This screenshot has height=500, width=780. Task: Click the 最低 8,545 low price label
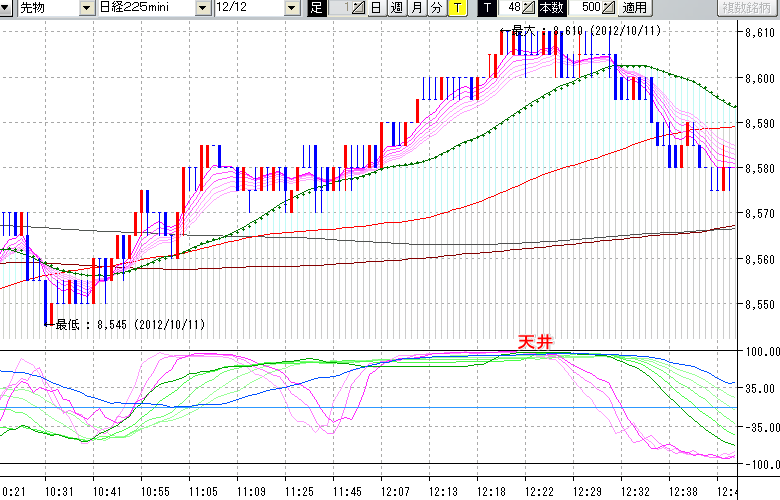(x=128, y=324)
